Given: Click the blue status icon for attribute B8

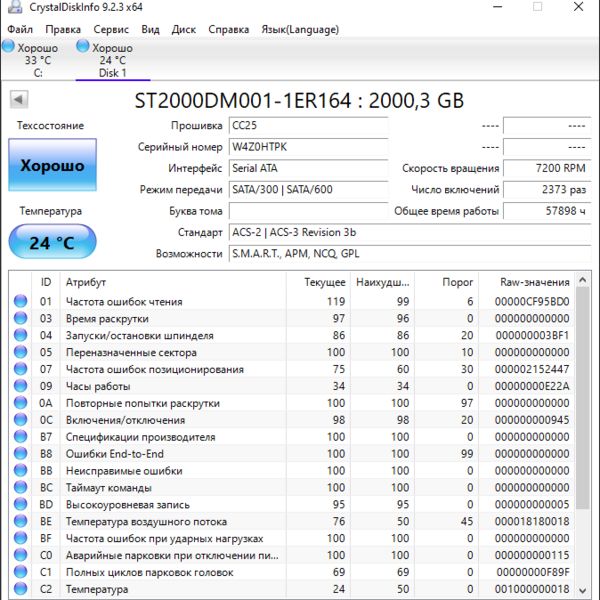Looking at the screenshot, I should 21,453.
